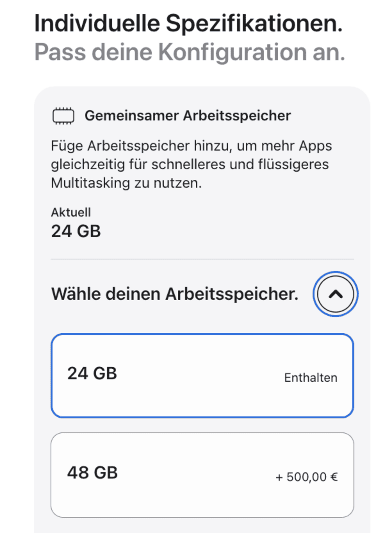This screenshot has width=392, height=533.
Task: Click the "24 GB" text inside the selected option
Action: coord(92,373)
